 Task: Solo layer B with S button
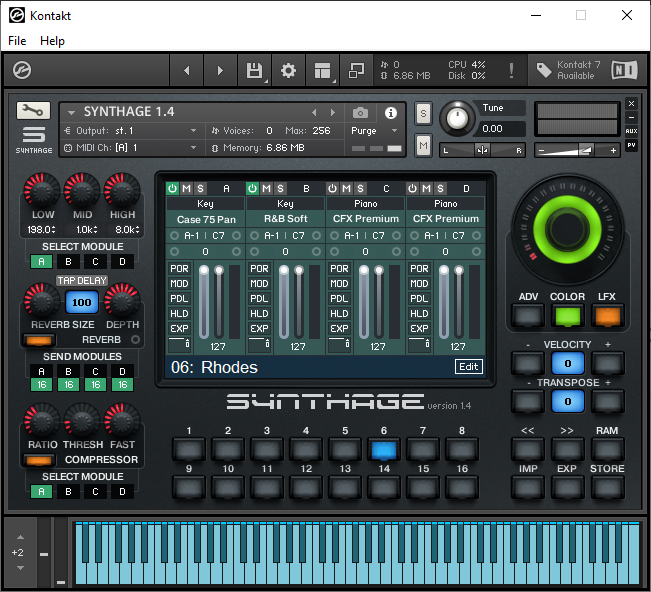[x=280, y=188]
